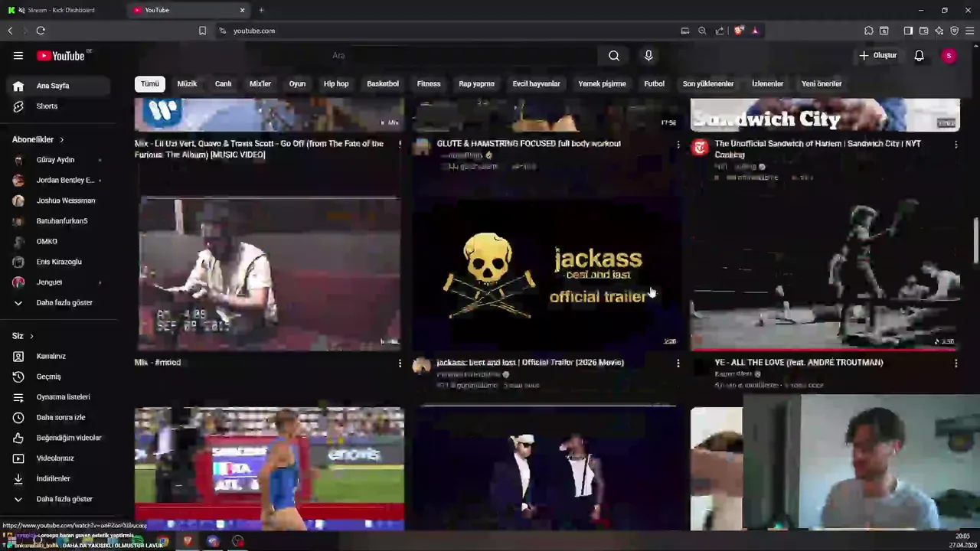The image size is (980, 551).
Task: Open Daha sonra izle in sidebar
Action: coord(59,417)
